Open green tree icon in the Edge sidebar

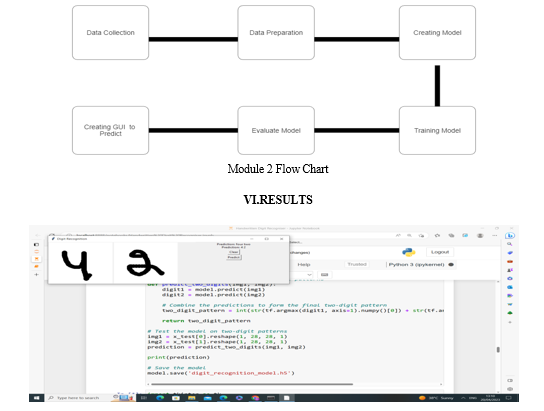(x=510, y=313)
